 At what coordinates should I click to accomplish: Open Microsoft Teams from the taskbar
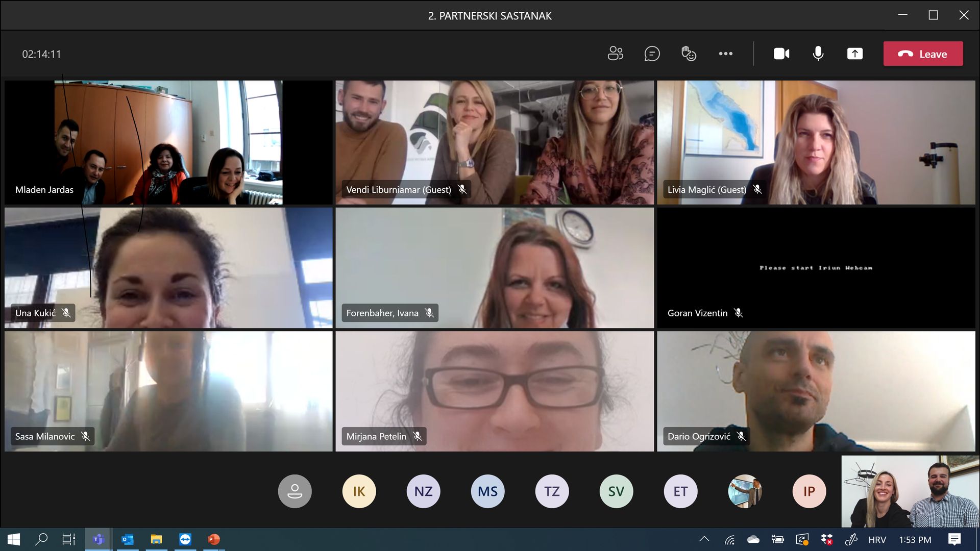coord(99,539)
